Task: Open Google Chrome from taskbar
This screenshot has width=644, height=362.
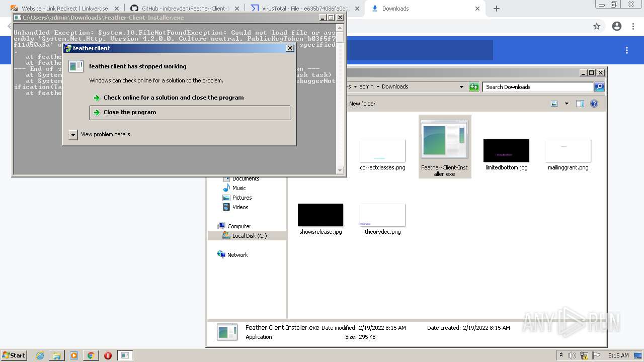Action: tap(91, 355)
